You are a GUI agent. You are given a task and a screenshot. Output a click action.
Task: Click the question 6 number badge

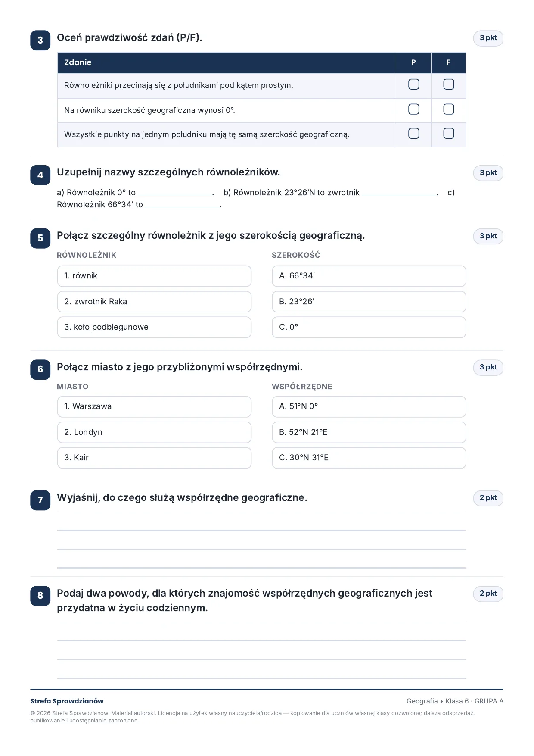coord(40,369)
